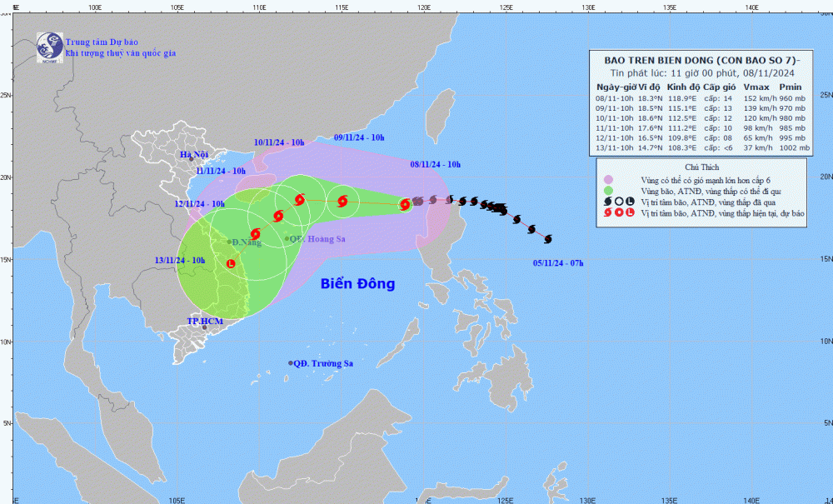This screenshot has width=833, height=504.
Task: Click the 09/11/24 - 10h timestamp label on map
Action: (x=359, y=137)
